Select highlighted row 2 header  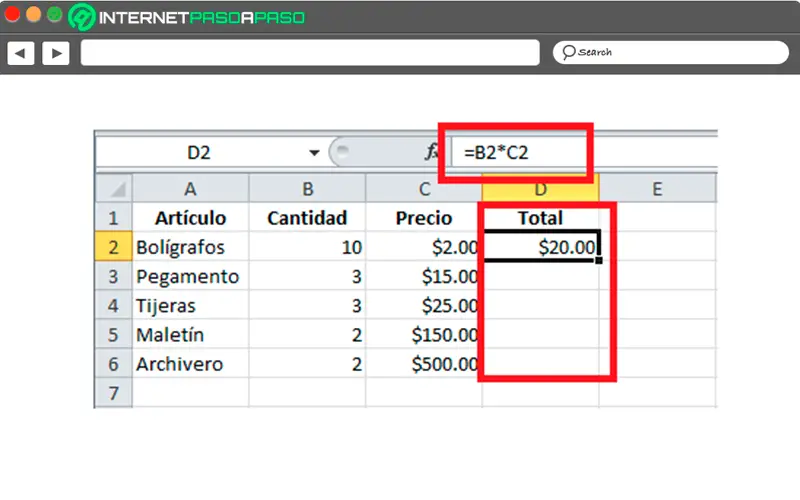pos(113,247)
